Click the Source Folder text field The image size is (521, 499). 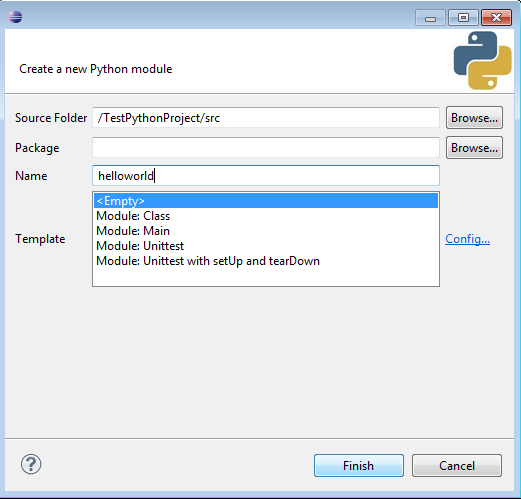coord(266,118)
